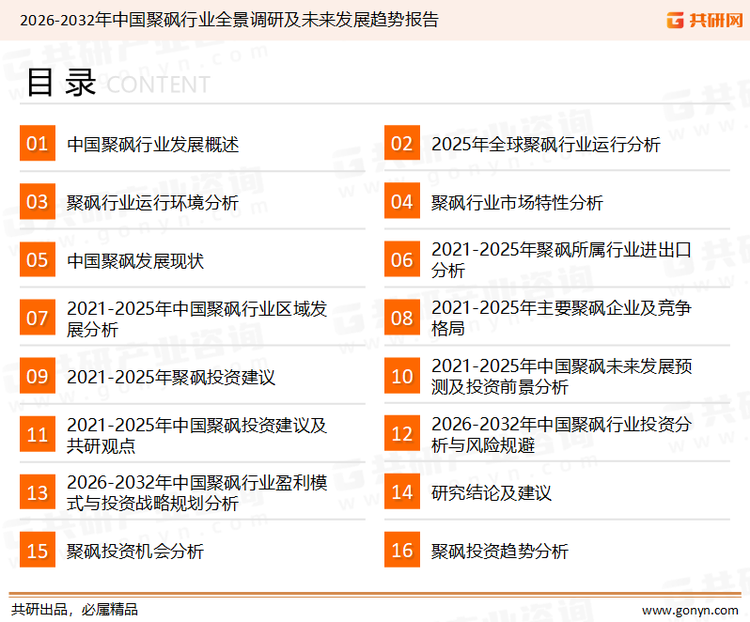Image resolution: width=750 pixels, height=622 pixels.
Task: Click the orange 04 number box
Action: [x=402, y=201]
